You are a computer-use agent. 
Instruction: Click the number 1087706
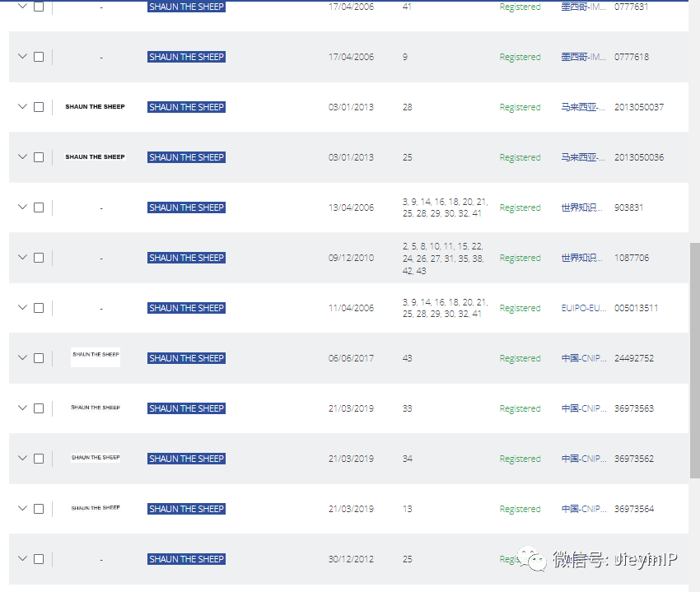(632, 258)
